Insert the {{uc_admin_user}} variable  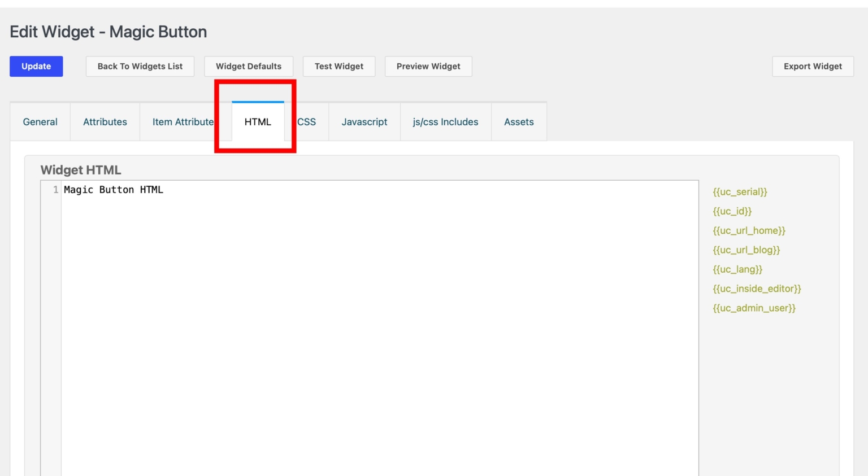click(x=754, y=308)
